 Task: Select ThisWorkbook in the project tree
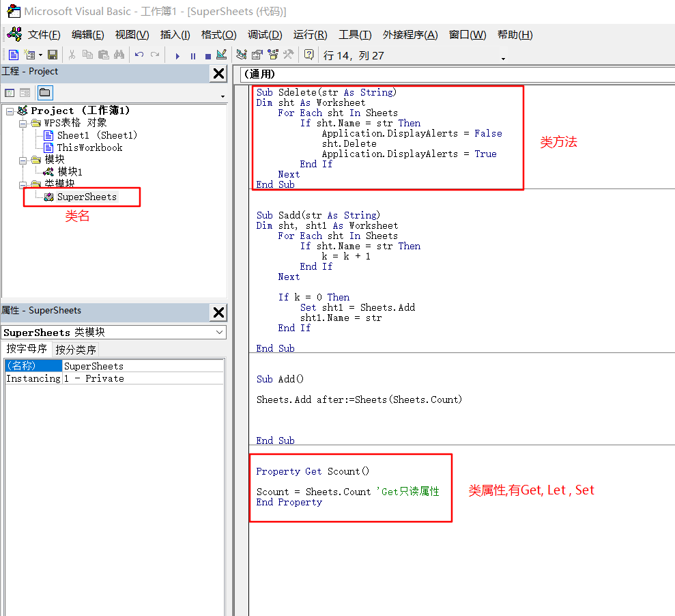89,147
